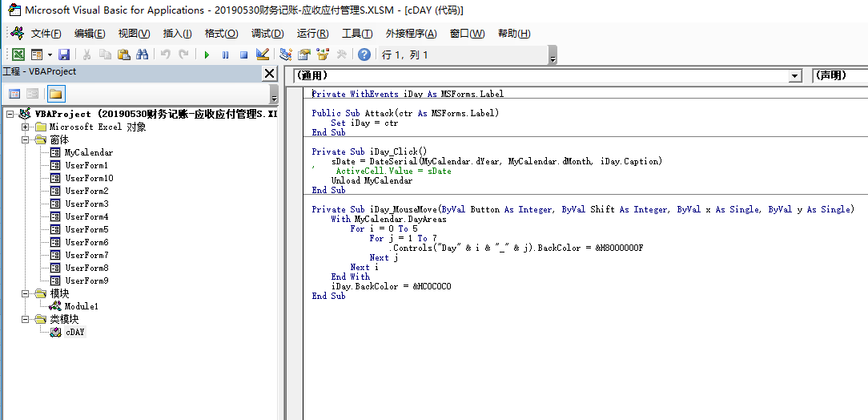Open the 视图(V) menu
This screenshot has width=868, height=420.
click(134, 34)
